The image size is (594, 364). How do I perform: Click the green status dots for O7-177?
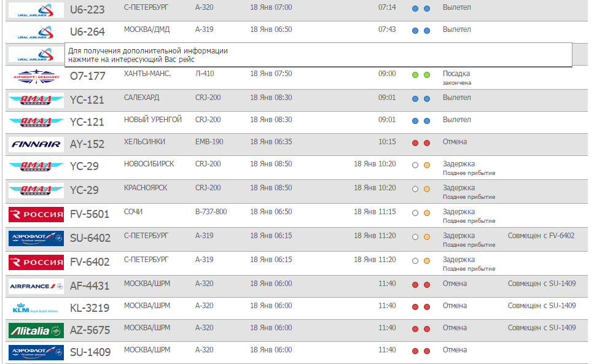point(421,75)
